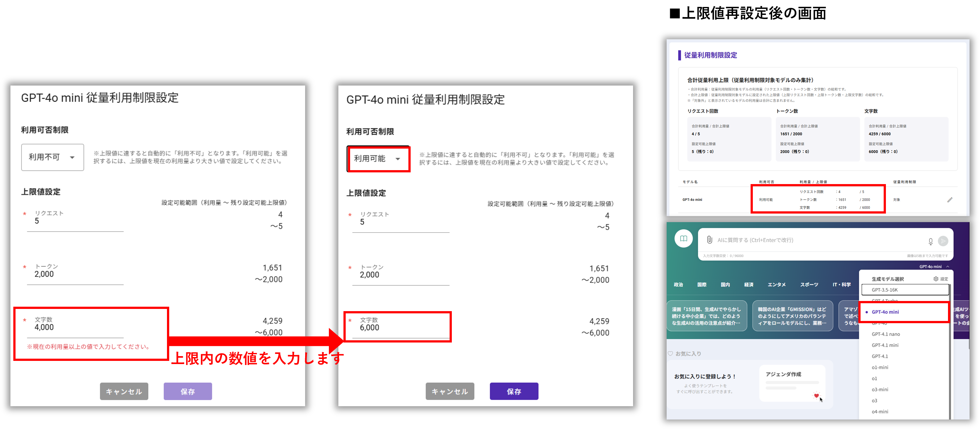This screenshot has height=429, width=980.
Task: Open the 利用不可 dropdown in left dialog
Action: click(53, 157)
